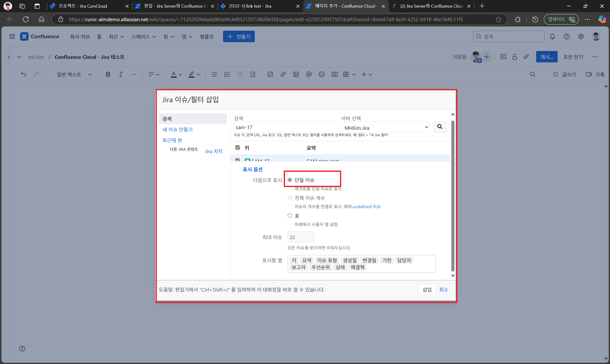This screenshot has height=364, width=610.
Task: Click the sam-17 search input field
Action: pyautogui.click(x=285, y=127)
